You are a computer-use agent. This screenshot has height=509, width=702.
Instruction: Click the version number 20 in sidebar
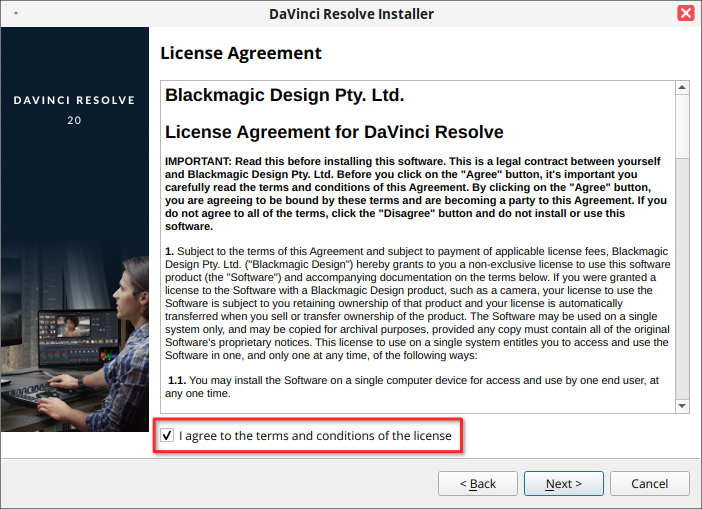(74, 120)
